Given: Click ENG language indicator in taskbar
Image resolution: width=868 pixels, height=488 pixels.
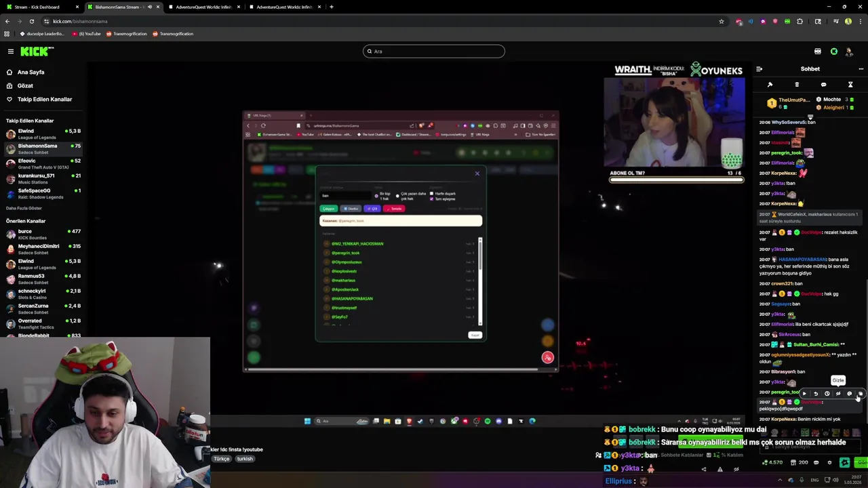Looking at the screenshot, I should pyautogui.click(x=814, y=480).
